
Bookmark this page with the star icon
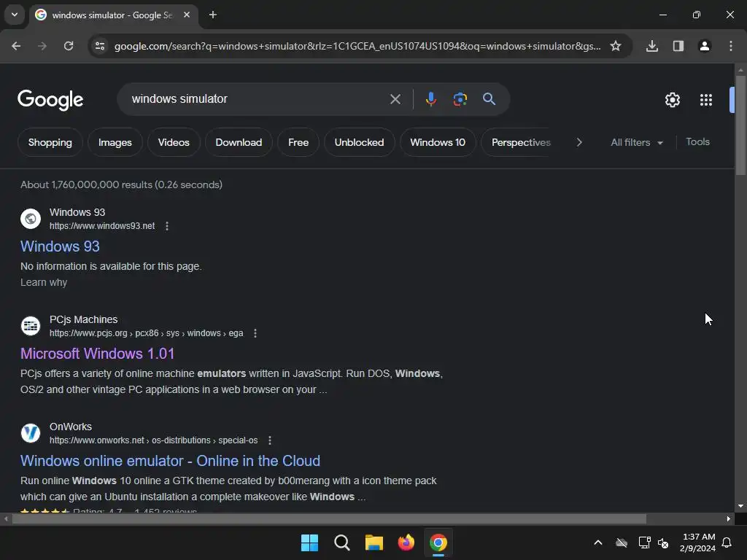(616, 46)
